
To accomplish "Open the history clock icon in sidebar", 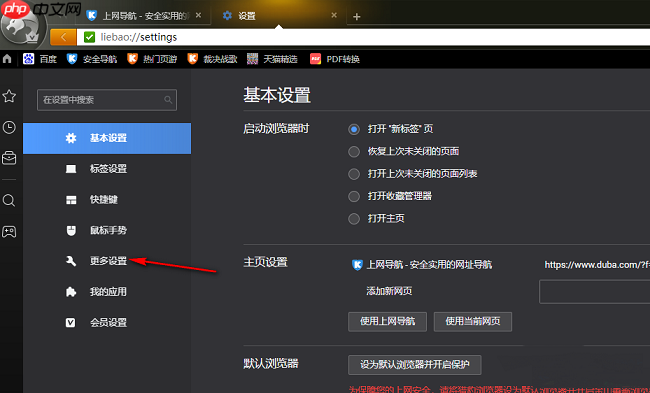I will (9, 127).
